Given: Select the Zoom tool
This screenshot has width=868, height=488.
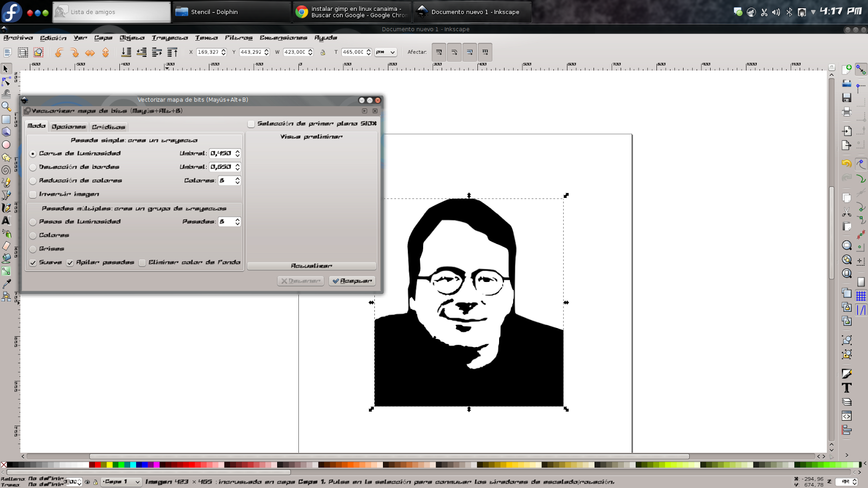Looking at the screenshot, I should 7,105.
